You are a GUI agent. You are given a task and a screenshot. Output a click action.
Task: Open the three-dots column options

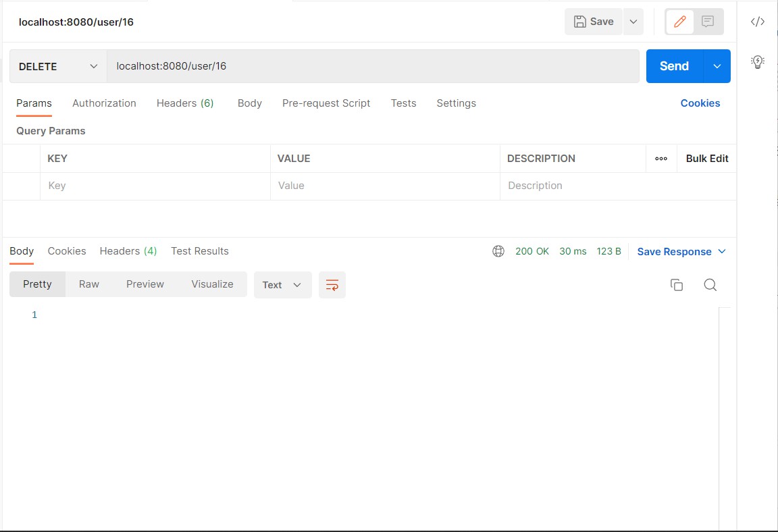click(661, 159)
